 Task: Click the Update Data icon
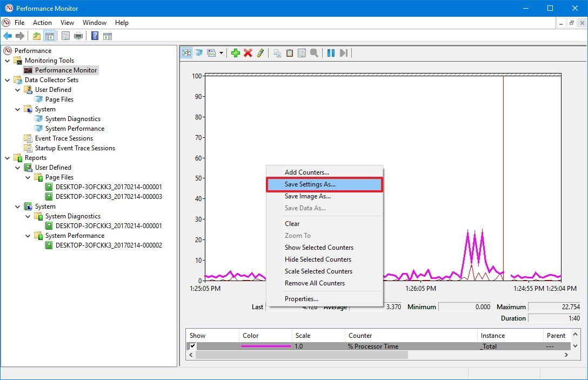click(344, 52)
